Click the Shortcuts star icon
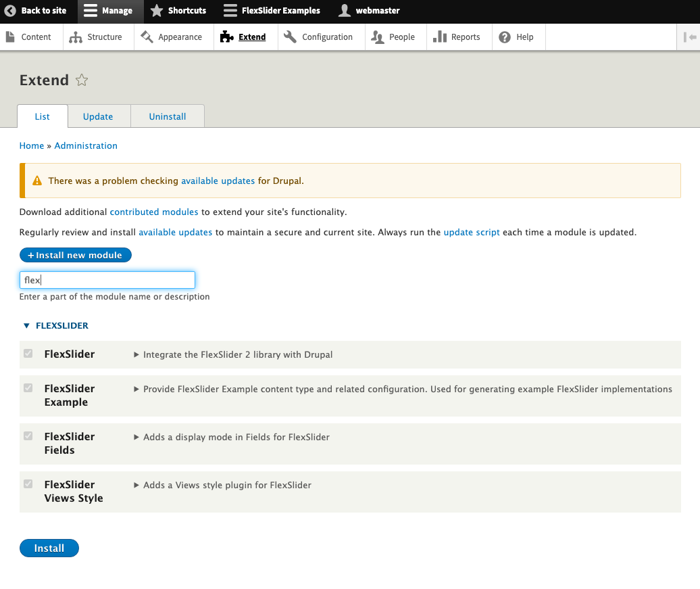The image size is (700, 589). [x=157, y=11]
